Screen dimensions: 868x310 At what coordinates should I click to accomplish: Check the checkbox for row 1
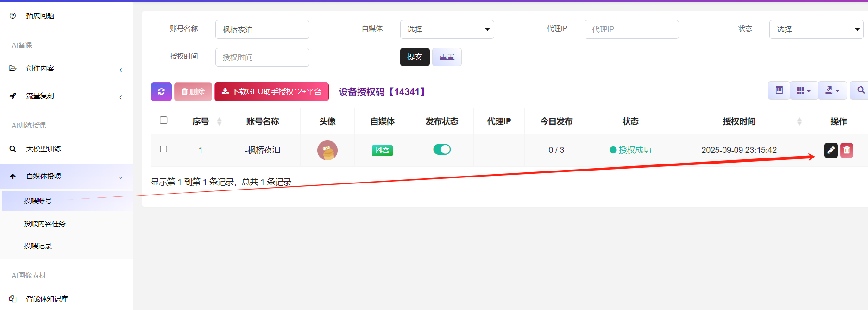tap(164, 149)
